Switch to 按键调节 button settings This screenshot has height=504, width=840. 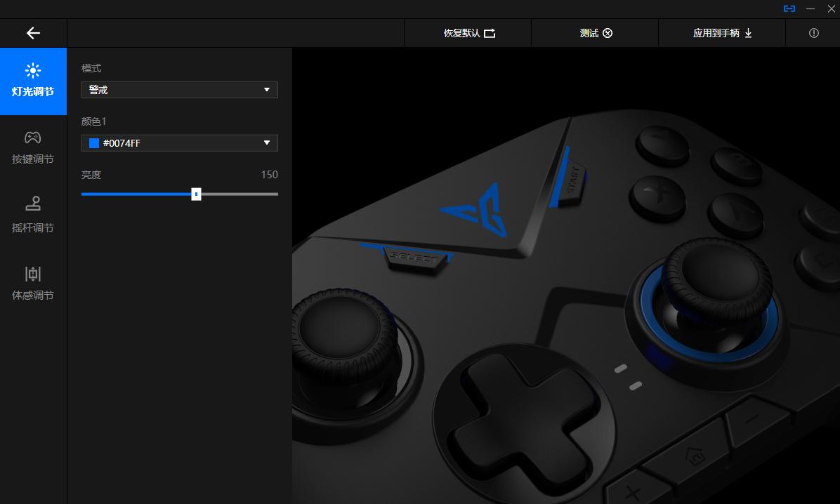33,147
